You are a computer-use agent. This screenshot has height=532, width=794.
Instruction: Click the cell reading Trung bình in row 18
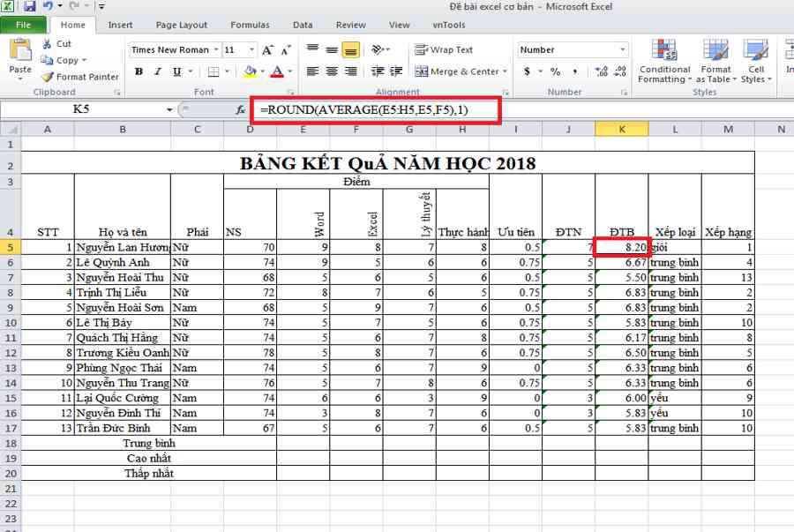coord(149,444)
